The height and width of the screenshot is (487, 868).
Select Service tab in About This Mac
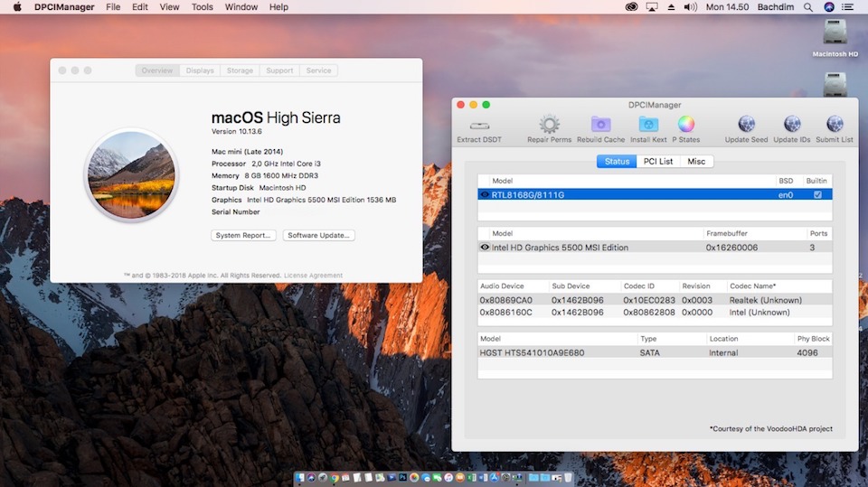pos(319,70)
